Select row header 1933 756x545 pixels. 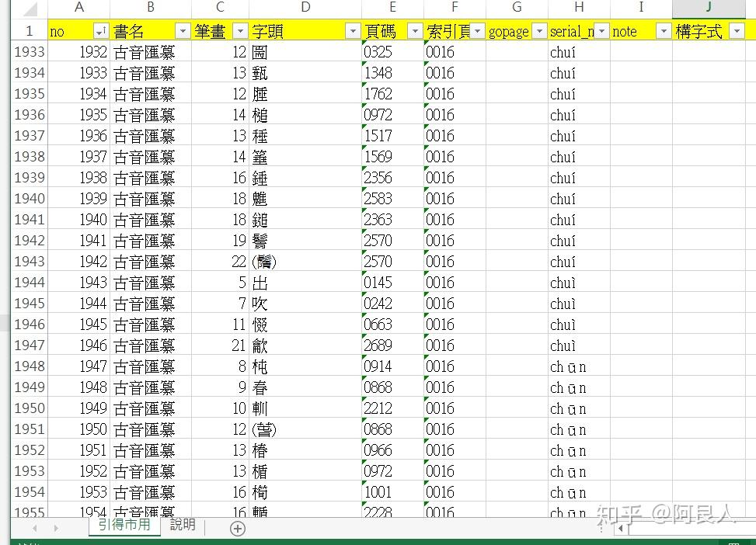[x=30, y=51]
